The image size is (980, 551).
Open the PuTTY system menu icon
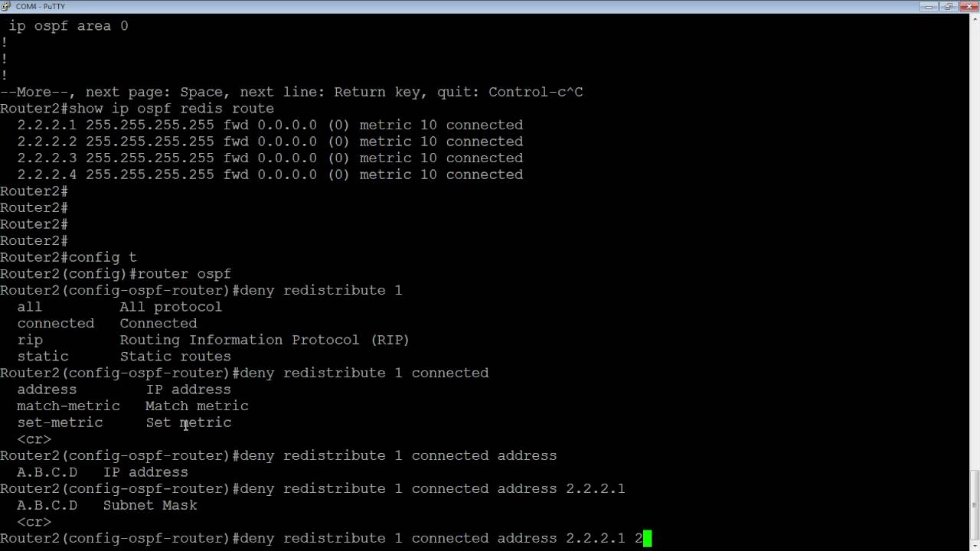point(7,6)
